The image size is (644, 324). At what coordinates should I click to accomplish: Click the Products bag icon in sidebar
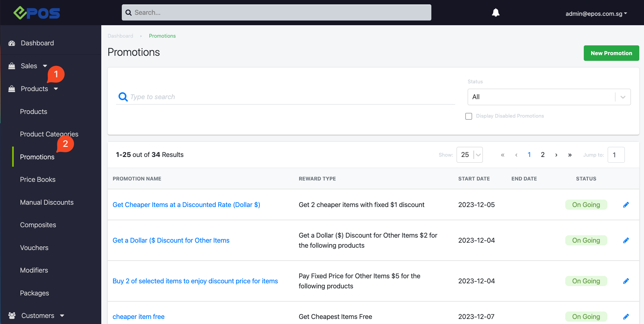(x=12, y=89)
